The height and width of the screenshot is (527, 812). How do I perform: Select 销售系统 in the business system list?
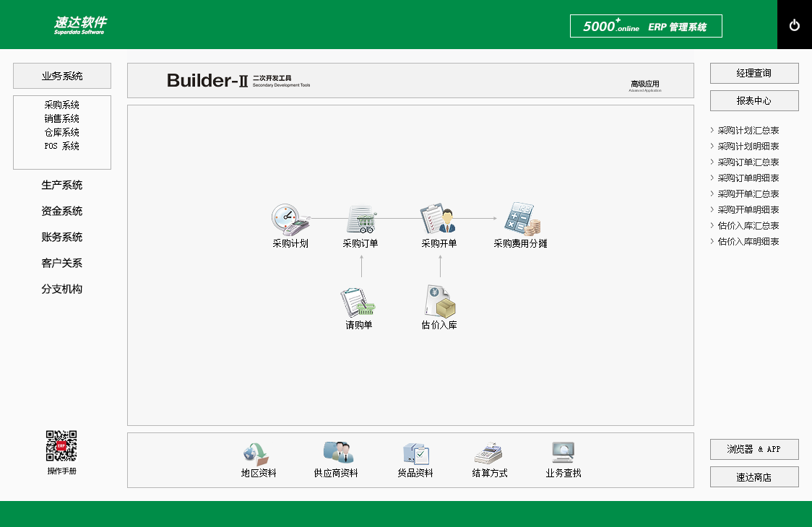click(62, 118)
